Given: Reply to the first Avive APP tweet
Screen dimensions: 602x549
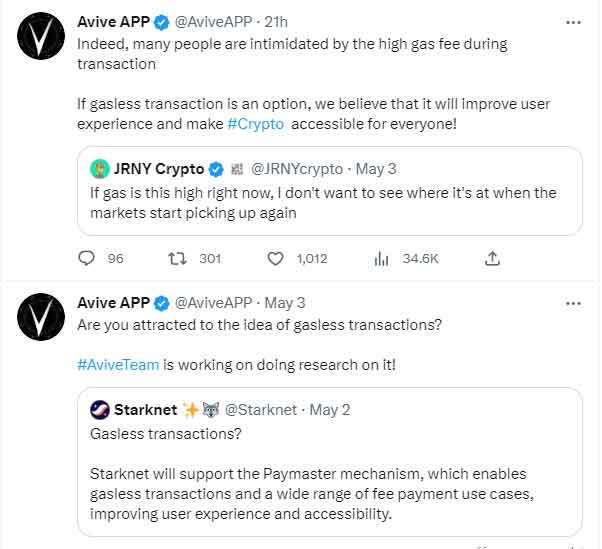Looking at the screenshot, I should (87, 258).
